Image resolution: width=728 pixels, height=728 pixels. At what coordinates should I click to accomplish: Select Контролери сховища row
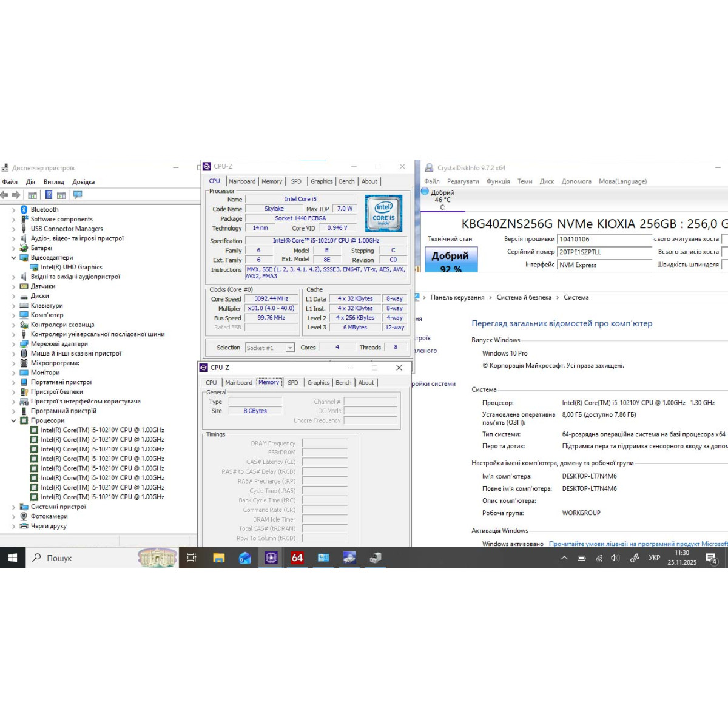tap(62, 325)
